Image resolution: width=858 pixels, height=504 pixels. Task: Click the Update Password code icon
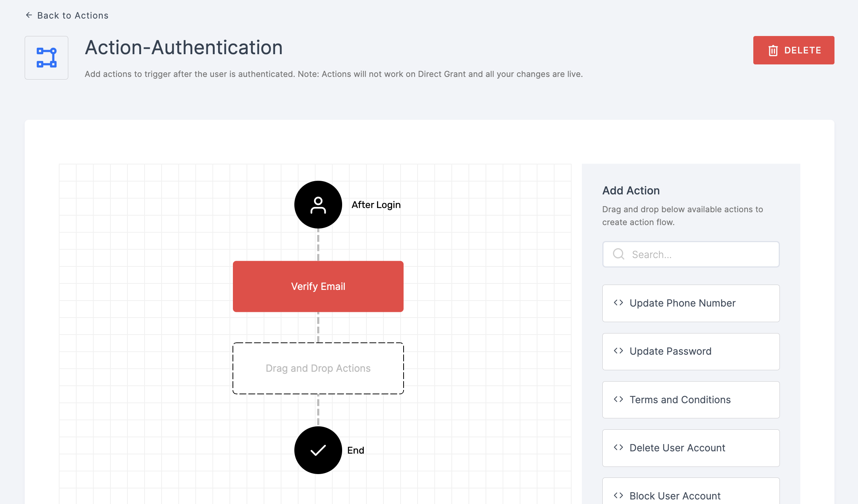(x=618, y=351)
